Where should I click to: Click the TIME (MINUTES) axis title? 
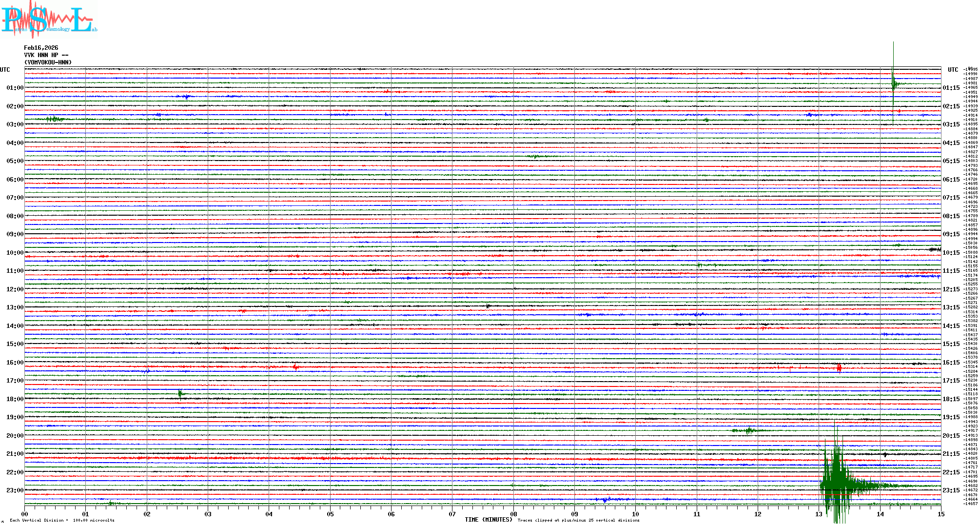pos(488,520)
